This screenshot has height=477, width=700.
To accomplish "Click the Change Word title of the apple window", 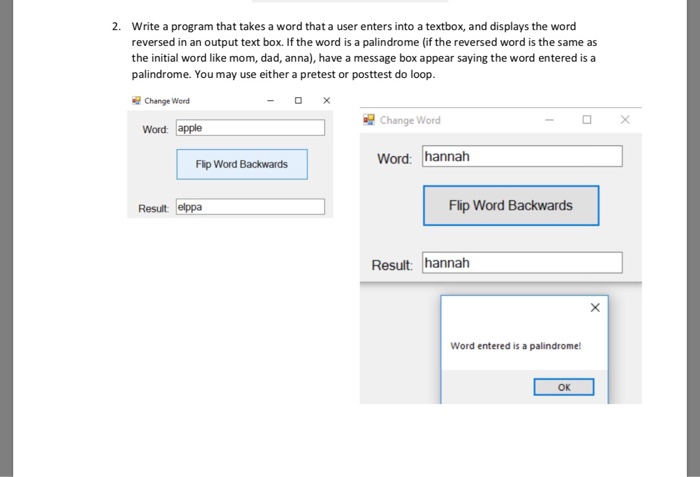I will click(x=167, y=101).
